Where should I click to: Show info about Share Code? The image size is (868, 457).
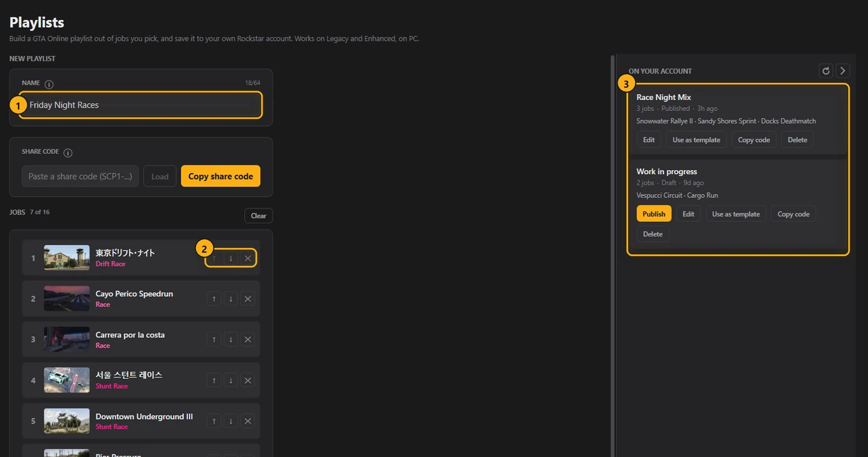[x=68, y=153]
